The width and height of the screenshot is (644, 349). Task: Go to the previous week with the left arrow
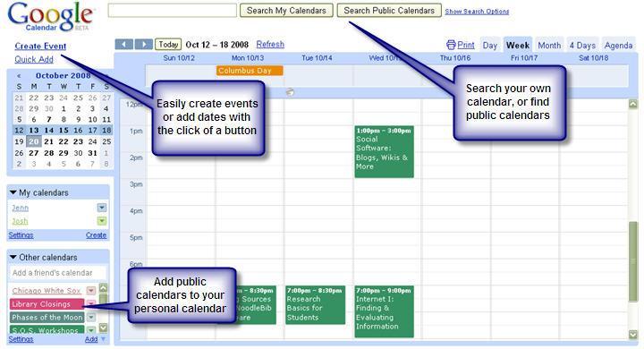pos(124,45)
